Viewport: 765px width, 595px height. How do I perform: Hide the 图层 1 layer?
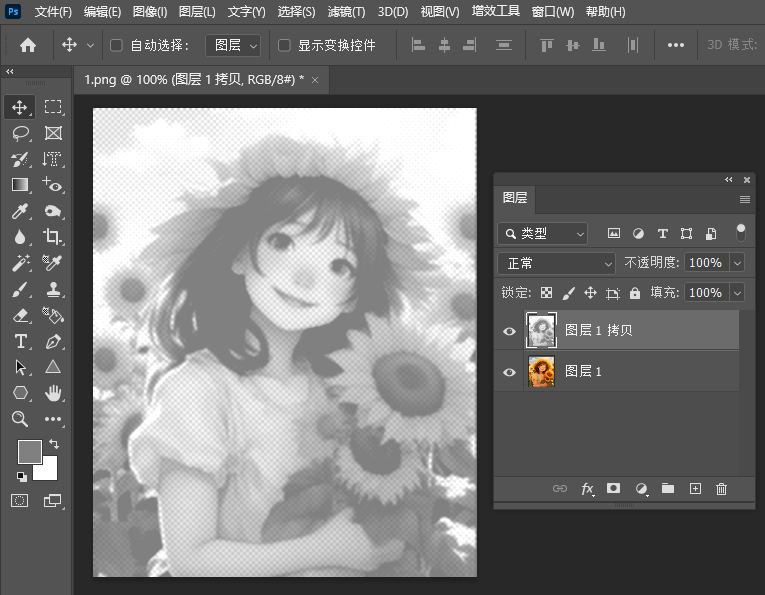(x=509, y=372)
